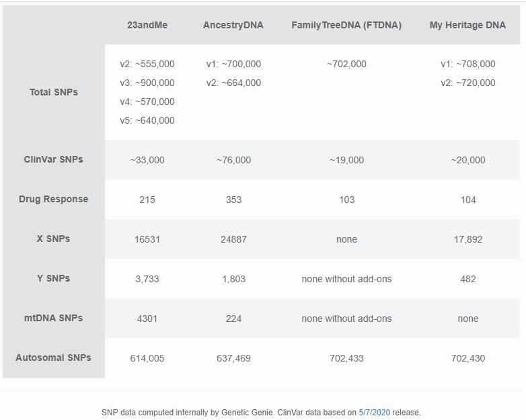Select the ClinVar SNPs row label
Screen dimensions: 526x420
click(x=53, y=159)
